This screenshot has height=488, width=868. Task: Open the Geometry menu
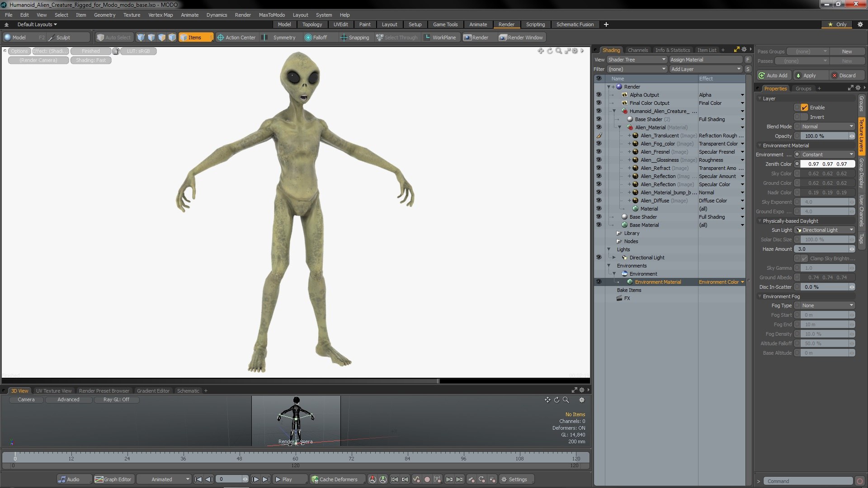click(104, 15)
